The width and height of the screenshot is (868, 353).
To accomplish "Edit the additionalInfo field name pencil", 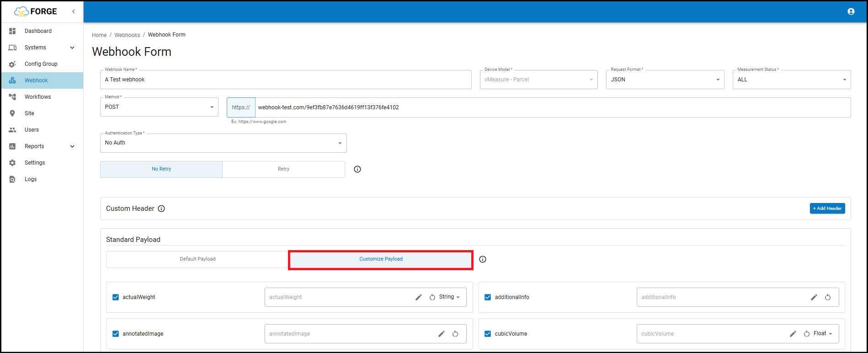I will pyautogui.click(x=814, y=297).
